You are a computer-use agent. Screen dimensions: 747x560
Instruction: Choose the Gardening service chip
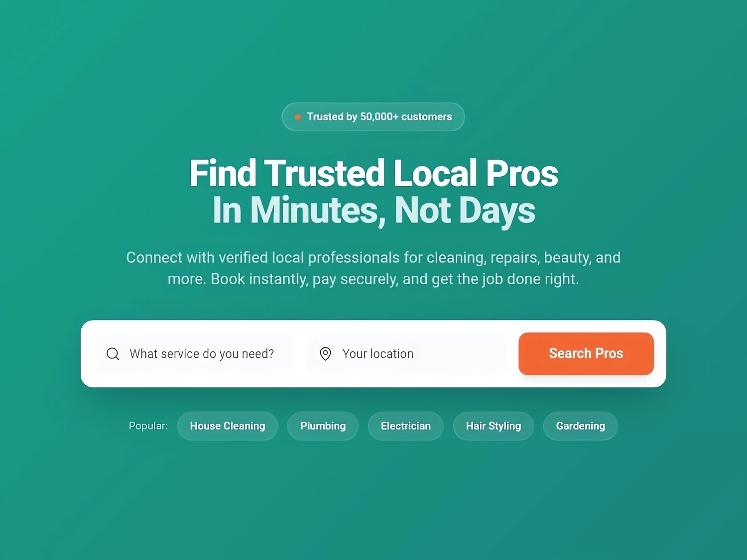click(581, 426)
